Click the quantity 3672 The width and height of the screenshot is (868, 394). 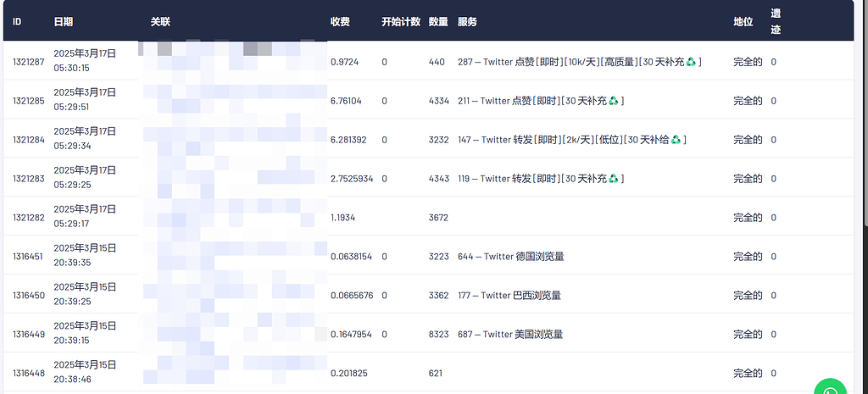pos(438,218)
